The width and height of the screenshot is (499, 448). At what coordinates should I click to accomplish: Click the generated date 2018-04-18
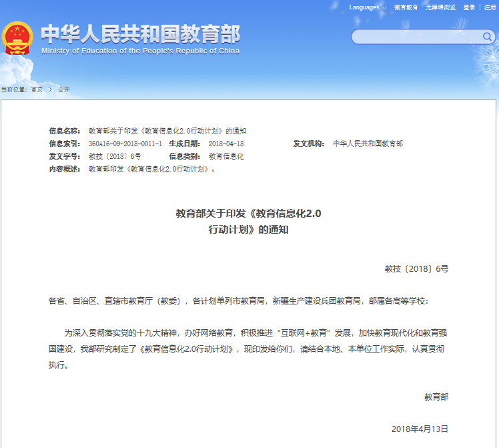226,144
